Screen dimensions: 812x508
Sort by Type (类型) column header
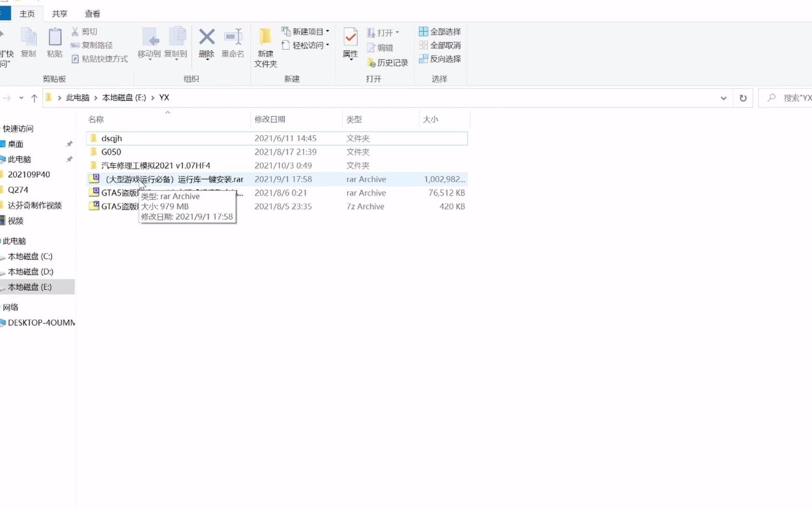381,119
